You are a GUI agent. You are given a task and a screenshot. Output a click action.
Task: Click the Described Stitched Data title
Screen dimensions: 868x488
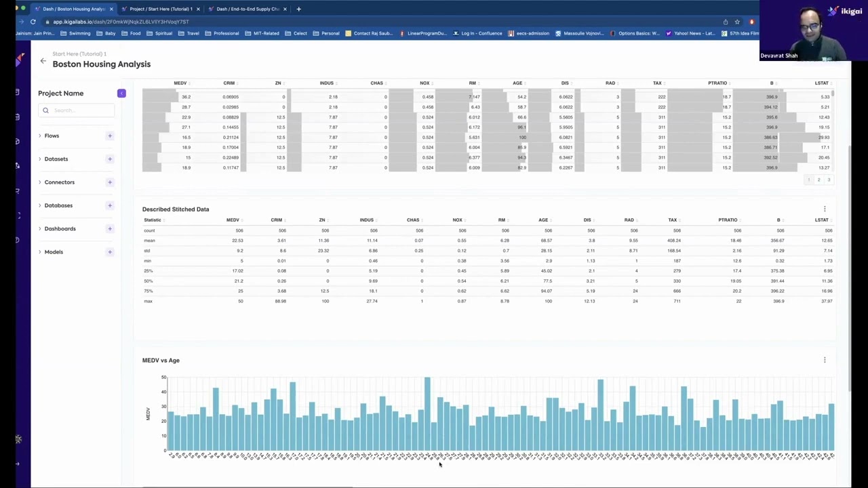[176, 209]
